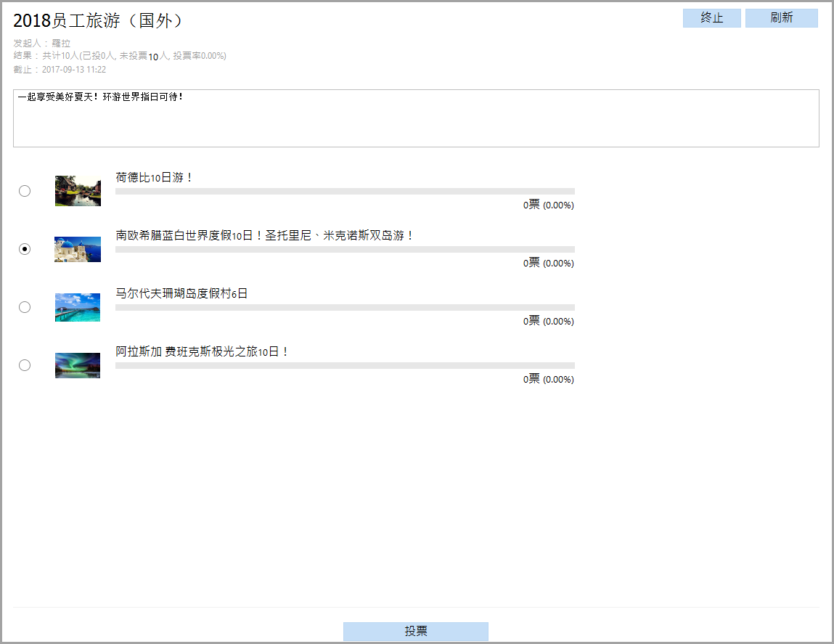Image resolution: width=834 pixels, height=644 pixels.
Task: View the Maldives resort thumbnail image
Action: 78,307
